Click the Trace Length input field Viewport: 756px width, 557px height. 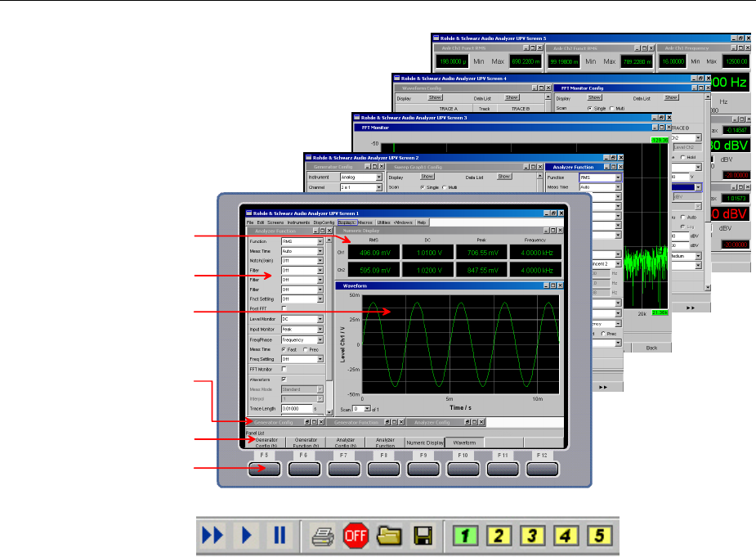pyautogui.click(x=297, y=408)
